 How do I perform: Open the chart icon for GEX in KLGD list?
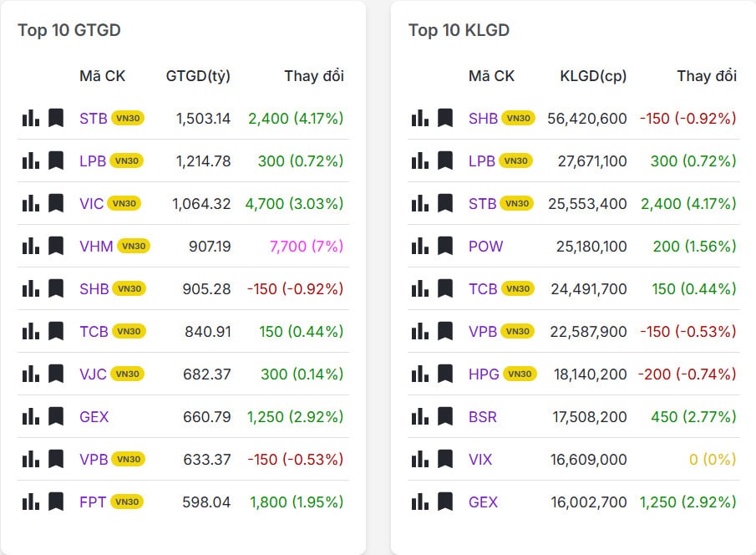[419, 502]
